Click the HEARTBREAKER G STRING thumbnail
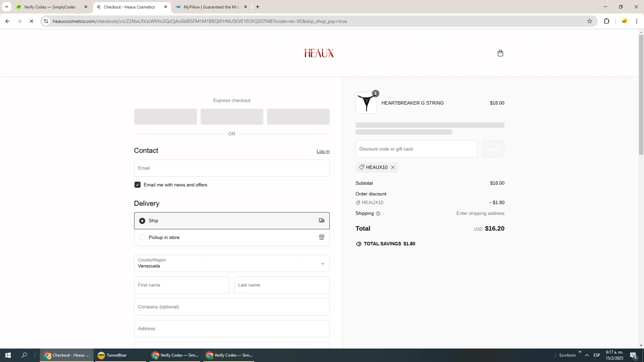The width and height of the screenshot is (644, 362). click(x=366, y=103)
